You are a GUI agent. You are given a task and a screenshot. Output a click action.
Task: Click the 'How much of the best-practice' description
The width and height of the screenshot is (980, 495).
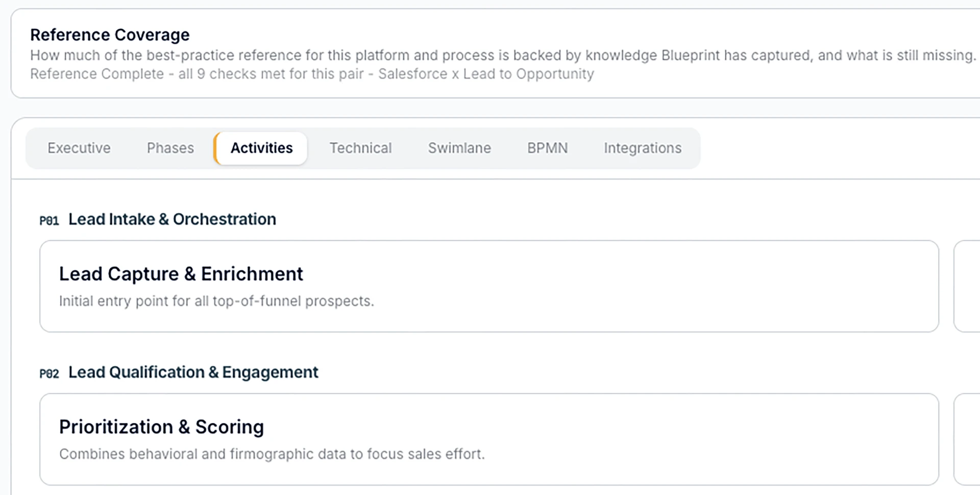pos(503,55)
